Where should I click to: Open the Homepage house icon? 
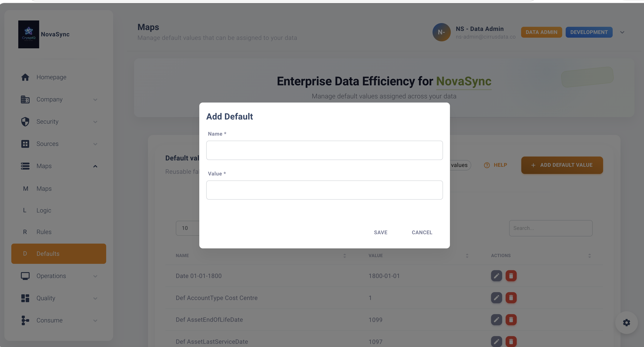[x=25, y=77]
